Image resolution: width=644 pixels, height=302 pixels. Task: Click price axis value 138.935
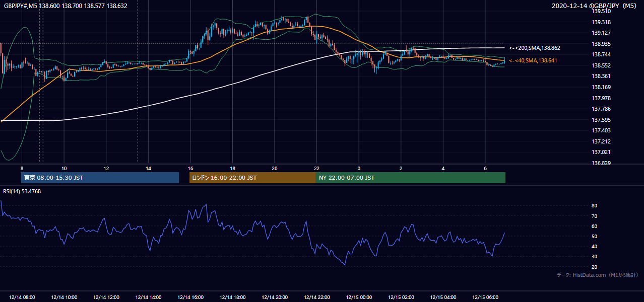[601, 44]
